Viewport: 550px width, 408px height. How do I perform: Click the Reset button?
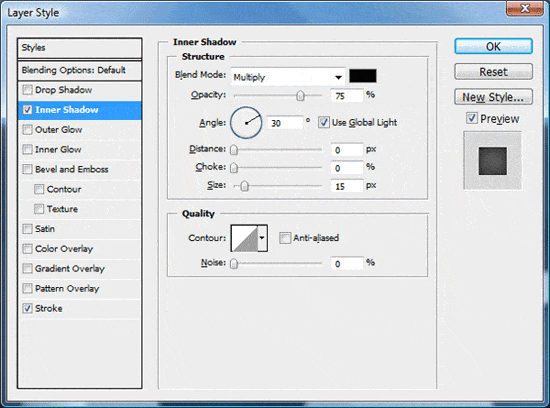click(x=493, y=72)
